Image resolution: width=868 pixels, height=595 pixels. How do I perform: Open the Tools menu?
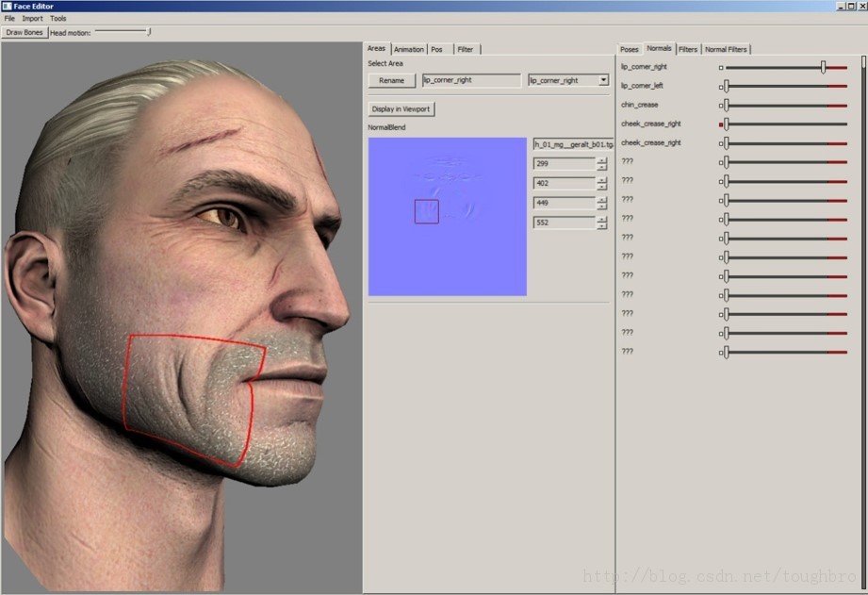(57, 18)
